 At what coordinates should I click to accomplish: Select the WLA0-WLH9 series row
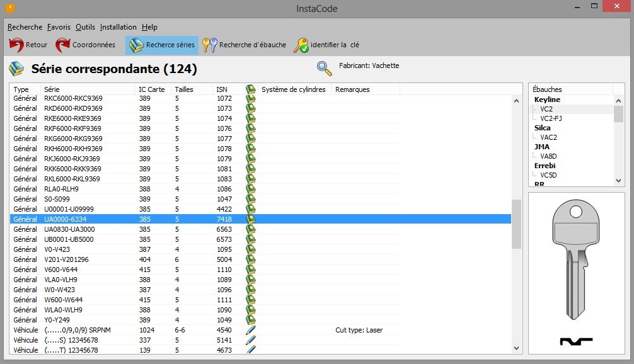[260, 310]
